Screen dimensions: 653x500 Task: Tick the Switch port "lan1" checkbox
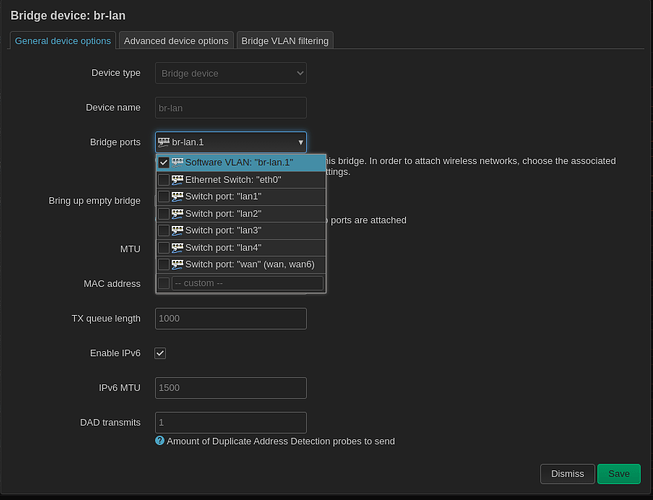[x=164, y=197]
